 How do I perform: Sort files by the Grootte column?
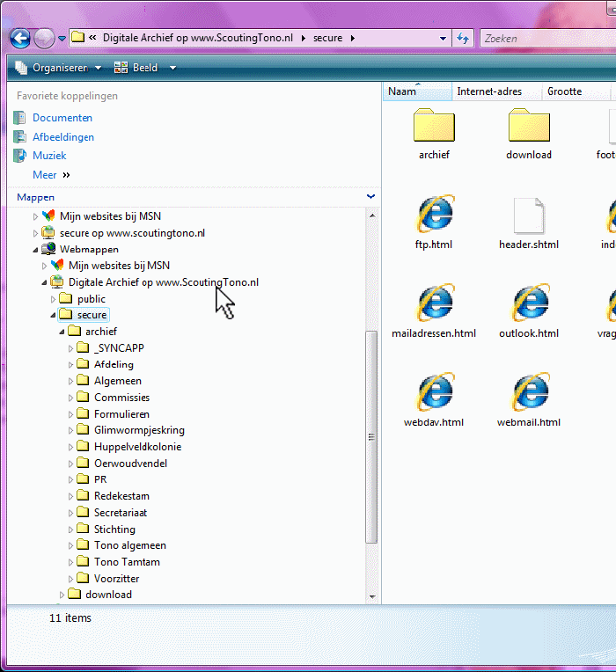[x=564, y=91]
